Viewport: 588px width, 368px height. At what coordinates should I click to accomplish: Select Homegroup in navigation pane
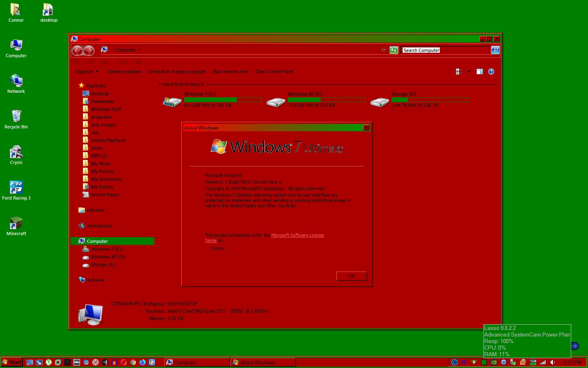point(100,226)
